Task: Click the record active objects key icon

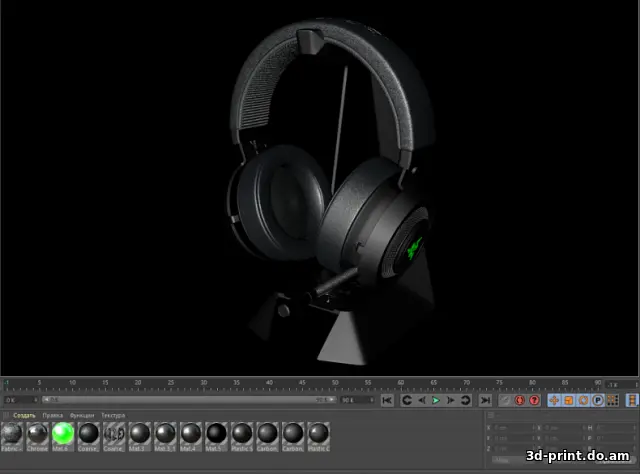Action: coord(506,400)
